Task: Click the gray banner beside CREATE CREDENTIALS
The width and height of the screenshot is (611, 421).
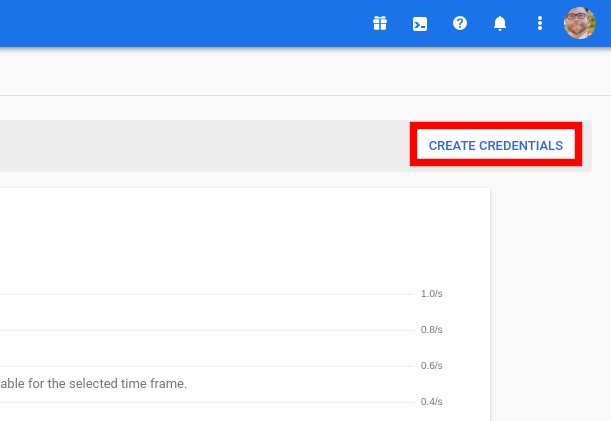Action: pos(203,146)
